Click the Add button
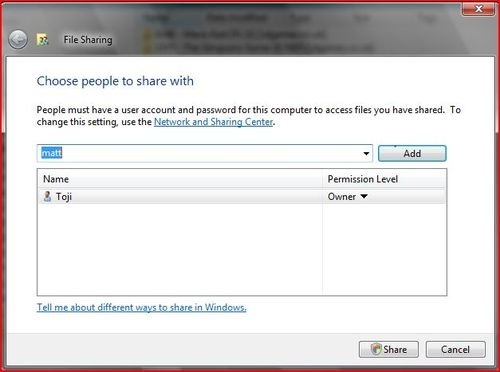The height and width of the screenshot is (372, 500). (412, 153)
